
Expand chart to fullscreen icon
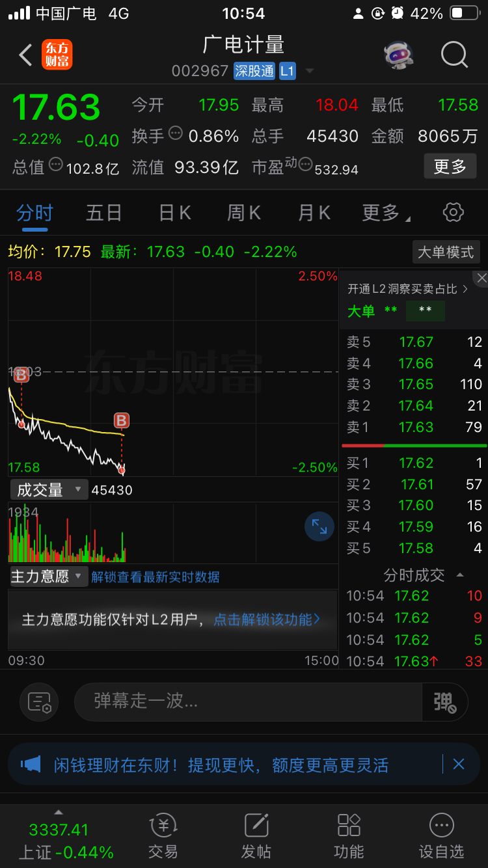pyautogui.click(x=319, y=527)
